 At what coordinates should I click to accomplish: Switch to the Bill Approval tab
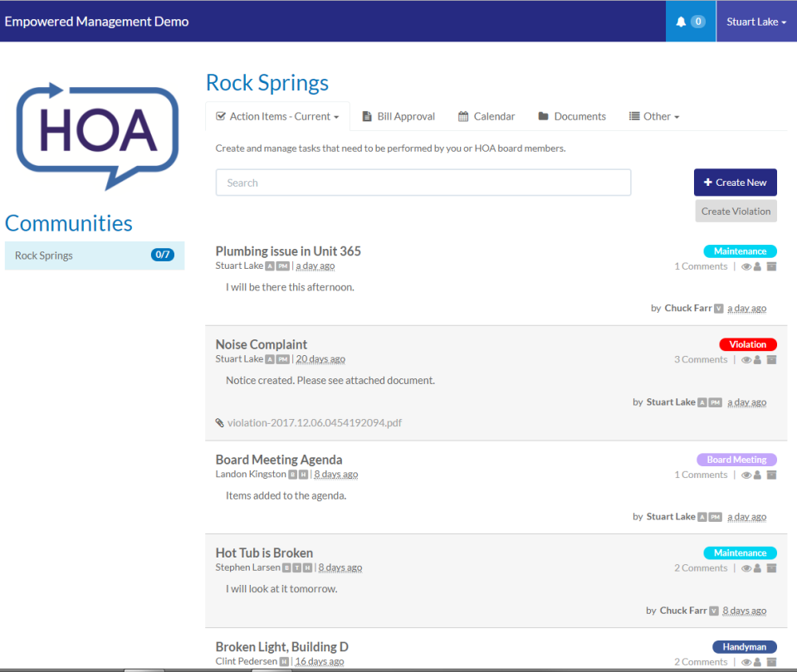click(398, 116)
